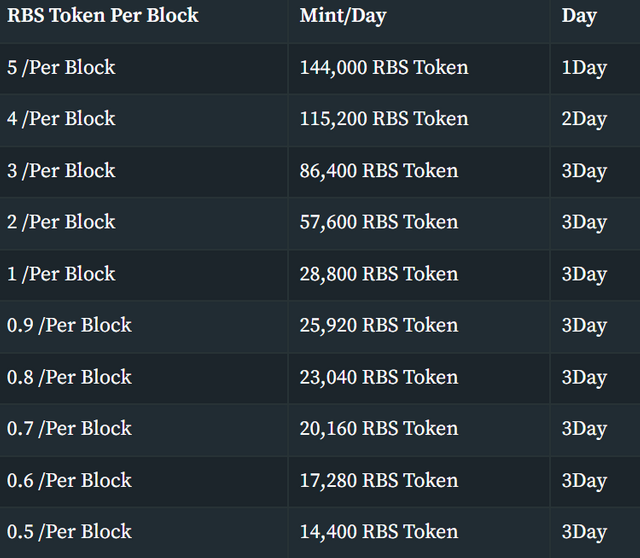Click the 86,400 RBS Token cell
Screen dimensions: 640x558
[419, 171]
